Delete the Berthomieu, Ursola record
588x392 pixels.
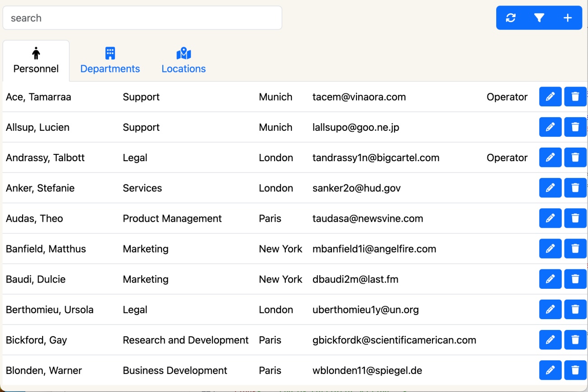[x=575, y=310]
